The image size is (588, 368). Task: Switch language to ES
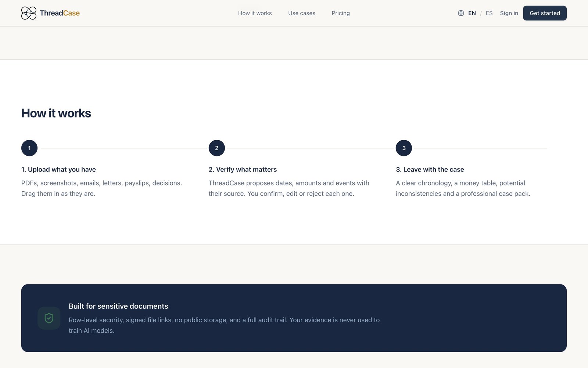489,13
